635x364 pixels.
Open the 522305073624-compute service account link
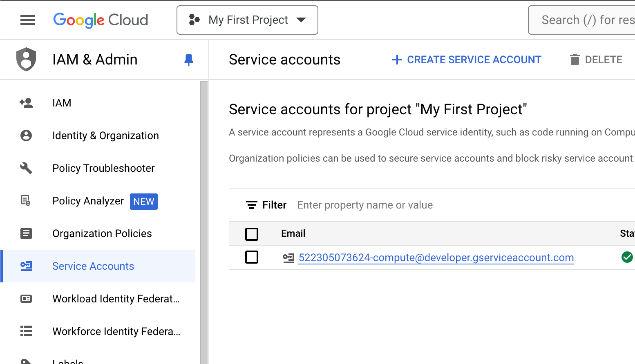[x=436, y=257]
